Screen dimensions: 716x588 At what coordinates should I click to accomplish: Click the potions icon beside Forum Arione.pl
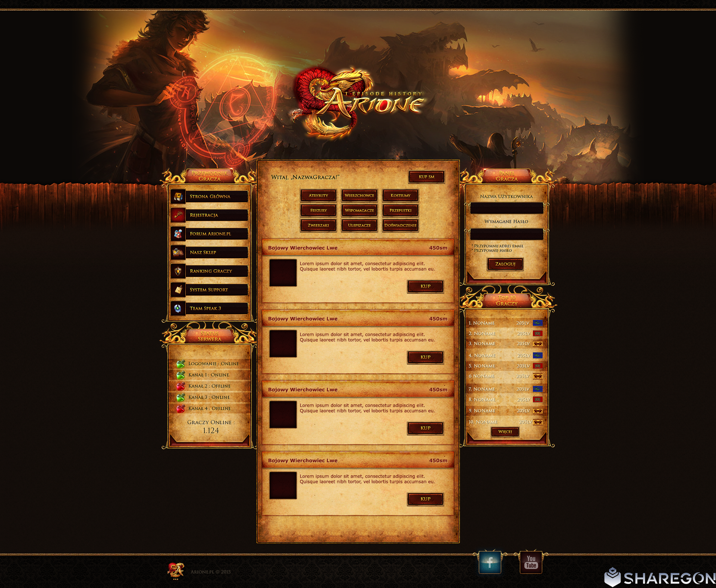click(178, 234)
